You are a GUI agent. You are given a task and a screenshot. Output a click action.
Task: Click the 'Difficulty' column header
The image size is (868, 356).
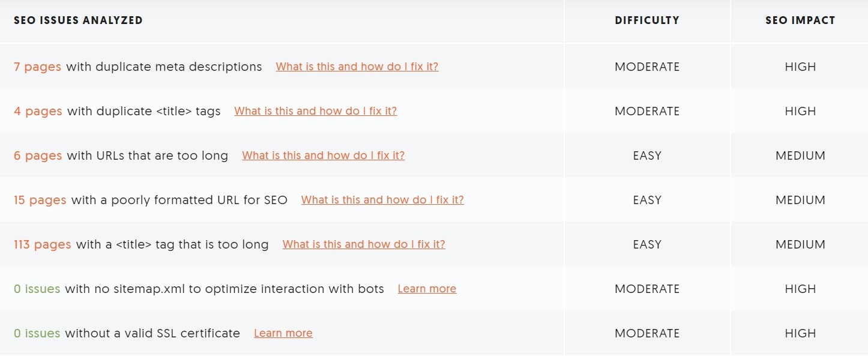point(646,20)
